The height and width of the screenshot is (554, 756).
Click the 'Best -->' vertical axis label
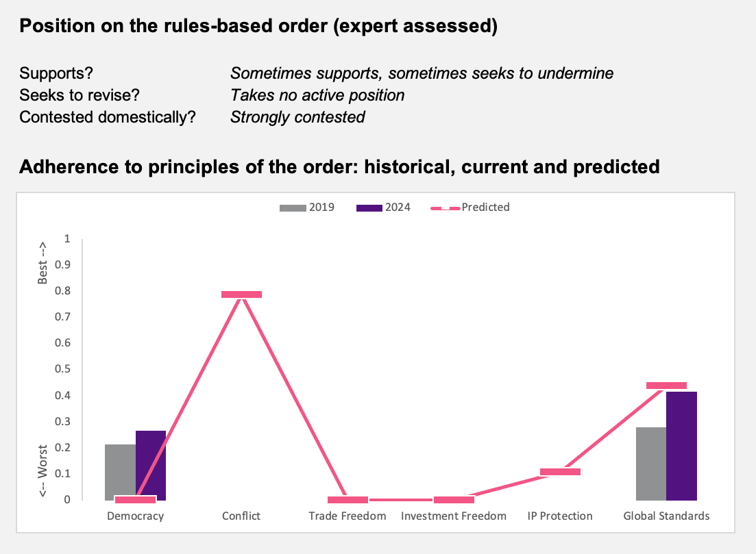pos(42,263)
